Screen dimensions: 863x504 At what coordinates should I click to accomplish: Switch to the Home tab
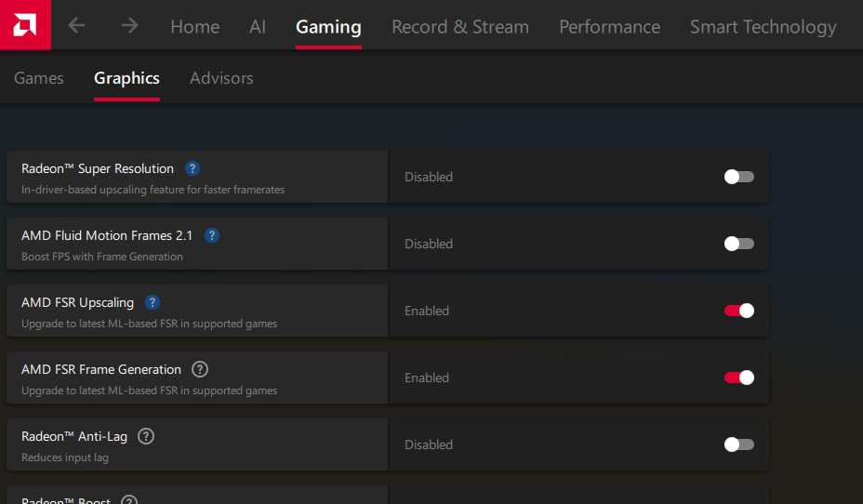click(195, 27)
